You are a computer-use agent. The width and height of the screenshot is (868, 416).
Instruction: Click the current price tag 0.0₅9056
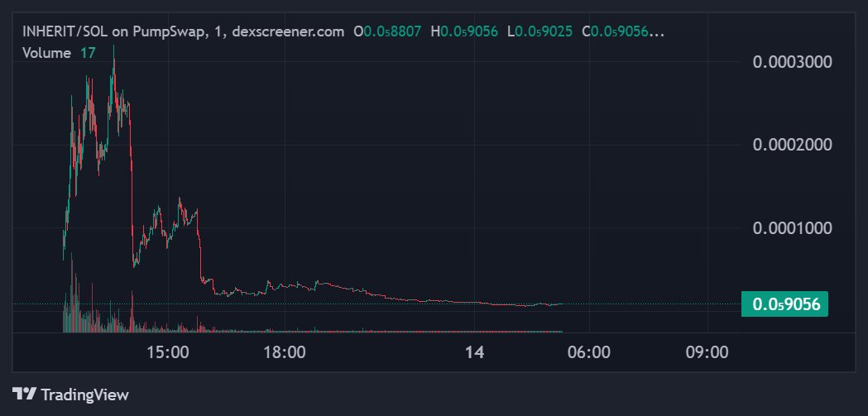(x=784, y=304)
